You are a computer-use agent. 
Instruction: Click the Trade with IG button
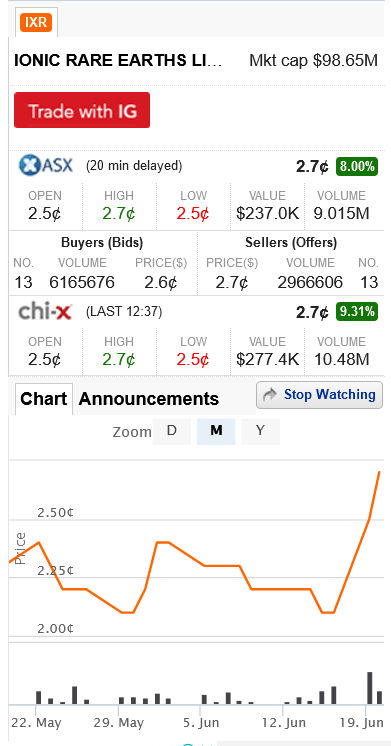(x=82, y=110)
